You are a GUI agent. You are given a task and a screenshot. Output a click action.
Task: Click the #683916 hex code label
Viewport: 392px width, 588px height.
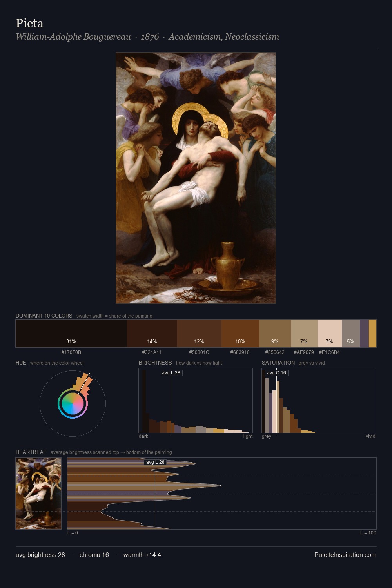(x=240, y=352)
